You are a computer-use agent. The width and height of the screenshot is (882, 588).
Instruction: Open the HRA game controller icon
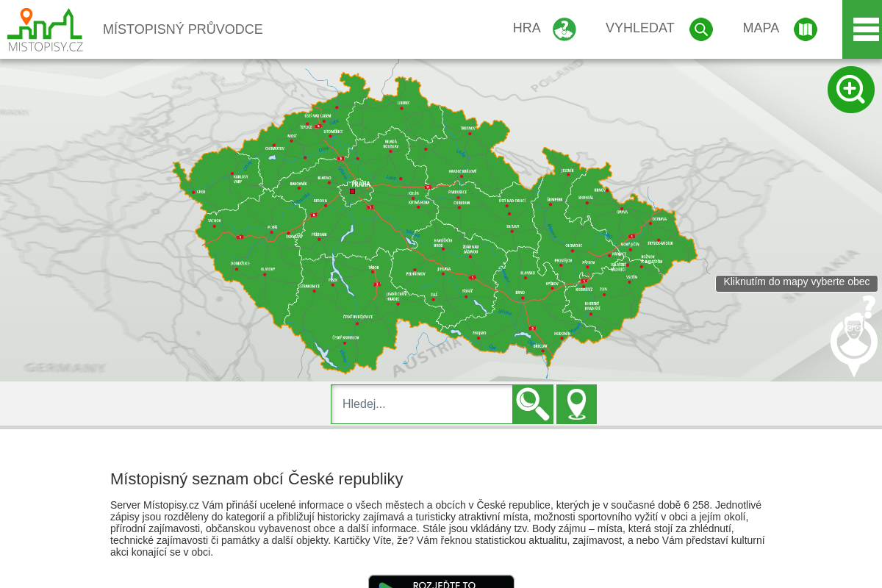(564, 29)
